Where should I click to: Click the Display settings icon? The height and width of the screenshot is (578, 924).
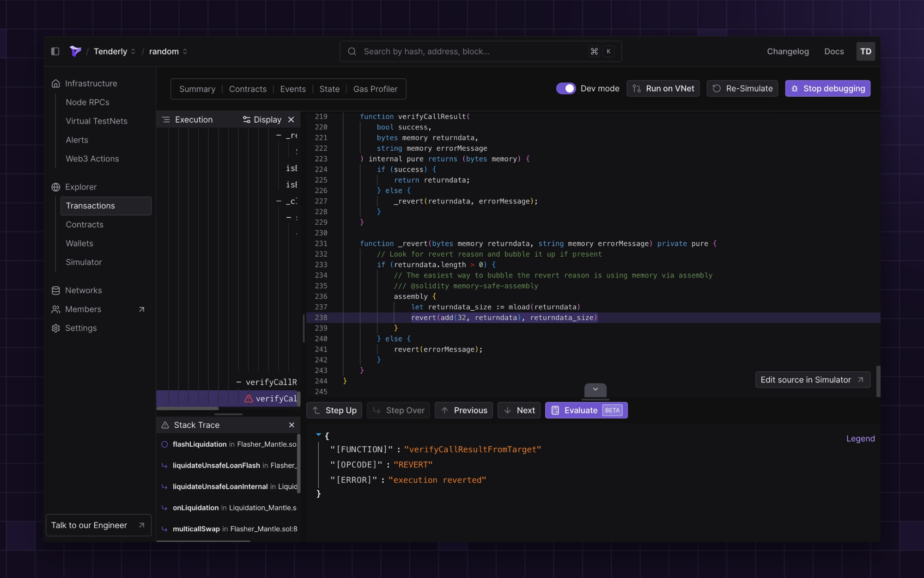tap(247, 120)
